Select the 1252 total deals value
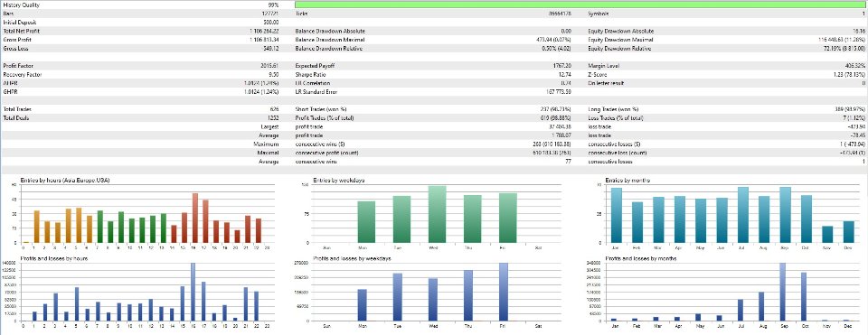The width and height of the screenshot is (868, 335). (273, 117)
